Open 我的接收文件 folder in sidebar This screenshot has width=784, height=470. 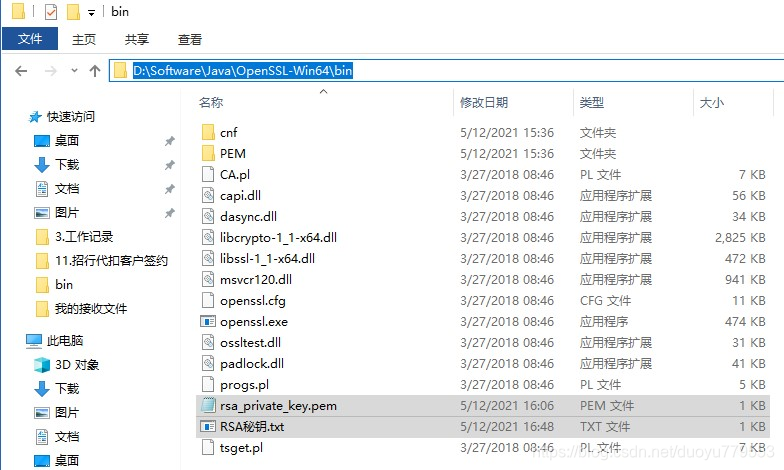pyautogui.click(x=81, y=308)
